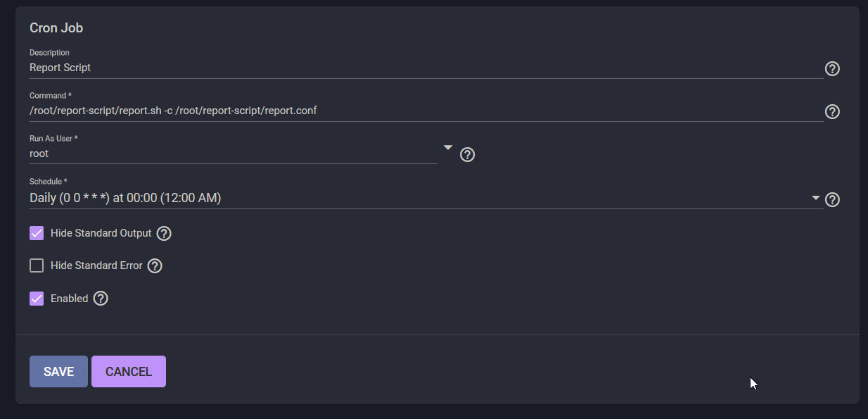The image size is (868, 419).
Task: Click the SAVE button
Action: coord(58,371)
